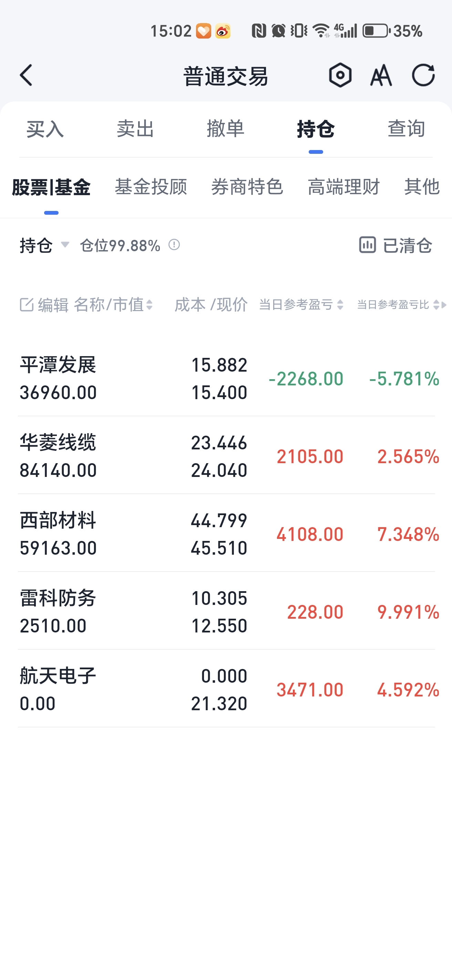Tap the chart icon next to 已清仓
This screenshot has width=452, height=980.
368,245
